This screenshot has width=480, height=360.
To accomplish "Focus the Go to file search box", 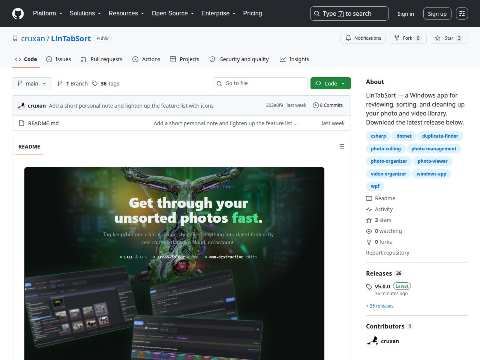I will coord(260,83).
